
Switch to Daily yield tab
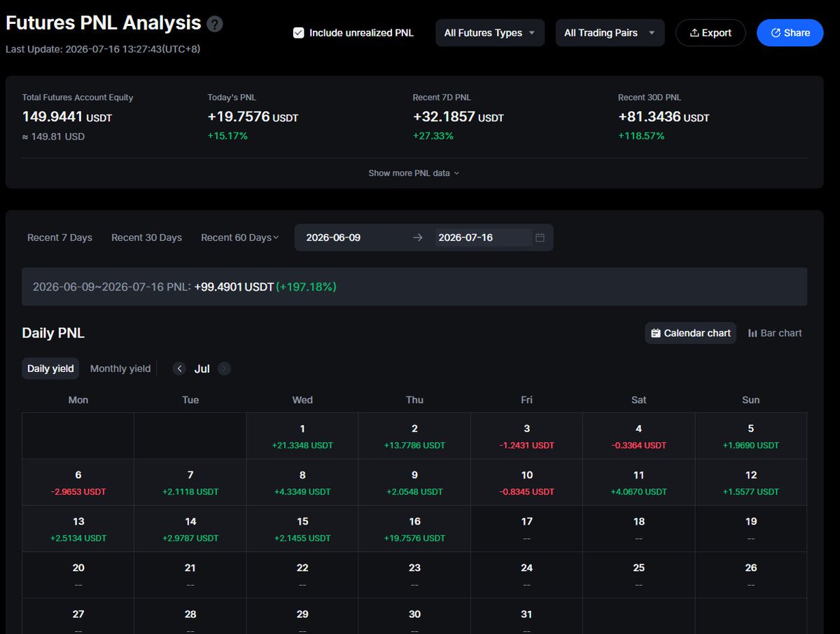pos(50,368)
